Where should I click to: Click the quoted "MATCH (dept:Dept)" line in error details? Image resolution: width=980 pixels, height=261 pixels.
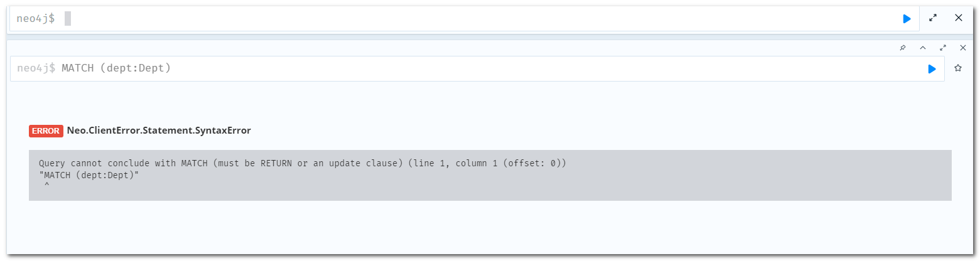click(x=89, y=175)
